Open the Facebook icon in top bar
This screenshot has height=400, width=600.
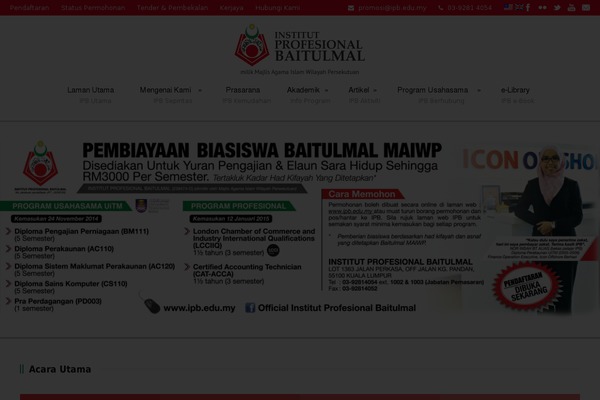[x=528, y=7]
